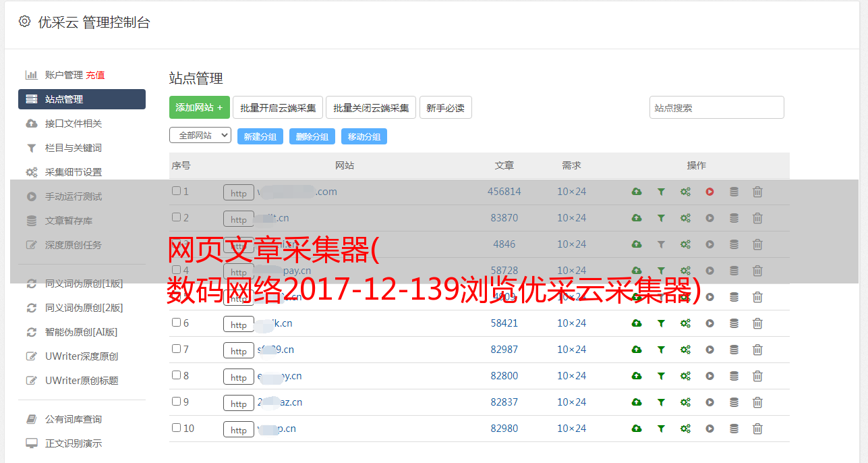Tick the checkbox for site 6
The width and height of the screenshot is (868, 463).
tap(176, 323)
